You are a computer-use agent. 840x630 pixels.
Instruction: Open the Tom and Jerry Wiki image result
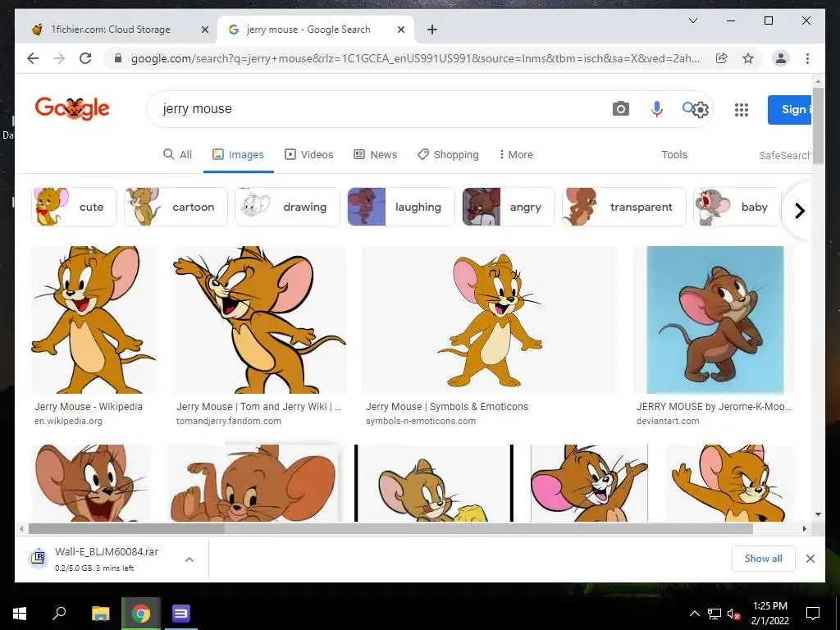click(x=259, y=320)
